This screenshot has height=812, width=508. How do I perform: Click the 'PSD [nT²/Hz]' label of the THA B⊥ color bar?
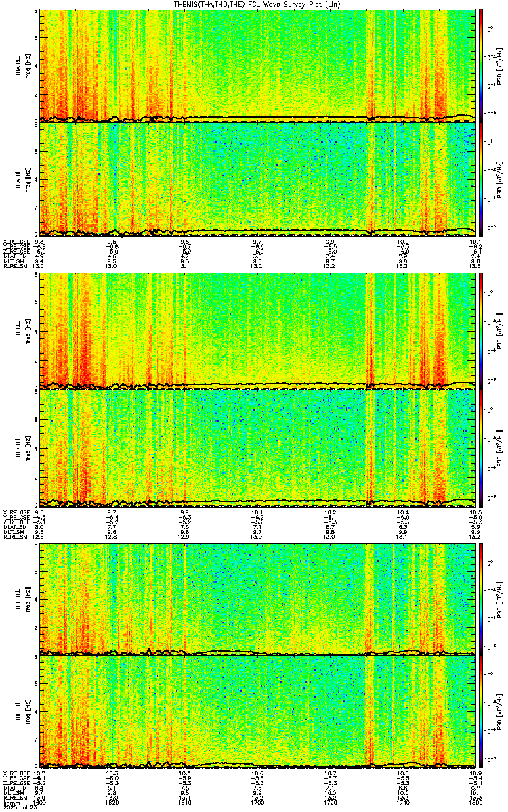pos(500,66)
